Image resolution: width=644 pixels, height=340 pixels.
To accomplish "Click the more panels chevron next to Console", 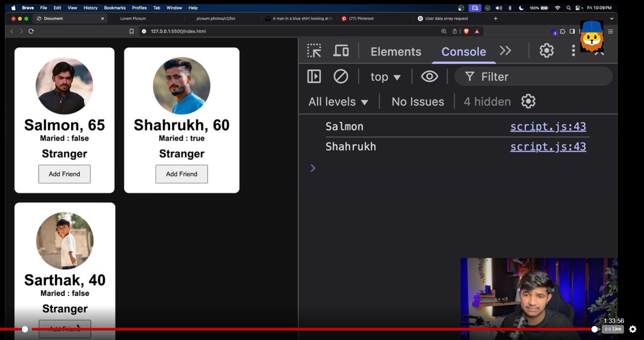I will point(505,51).
